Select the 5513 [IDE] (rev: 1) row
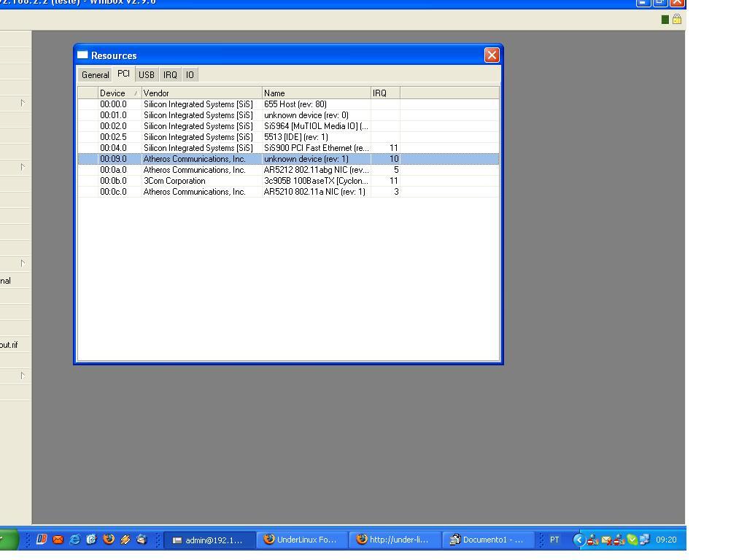Image resolution: width=747 pixels, height=560 pixels. coord(288,137)
